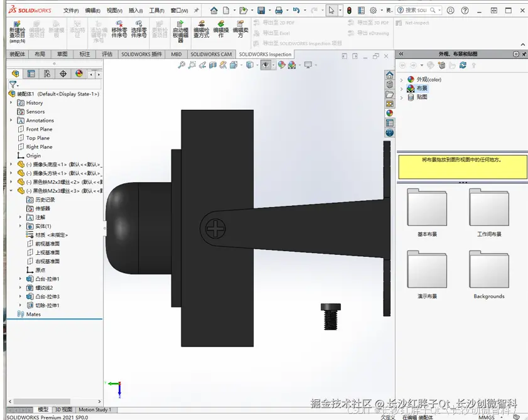528x420 pixels.
Task: Open the PropertyManager tab icon
Action: click(x=31, y=73)
